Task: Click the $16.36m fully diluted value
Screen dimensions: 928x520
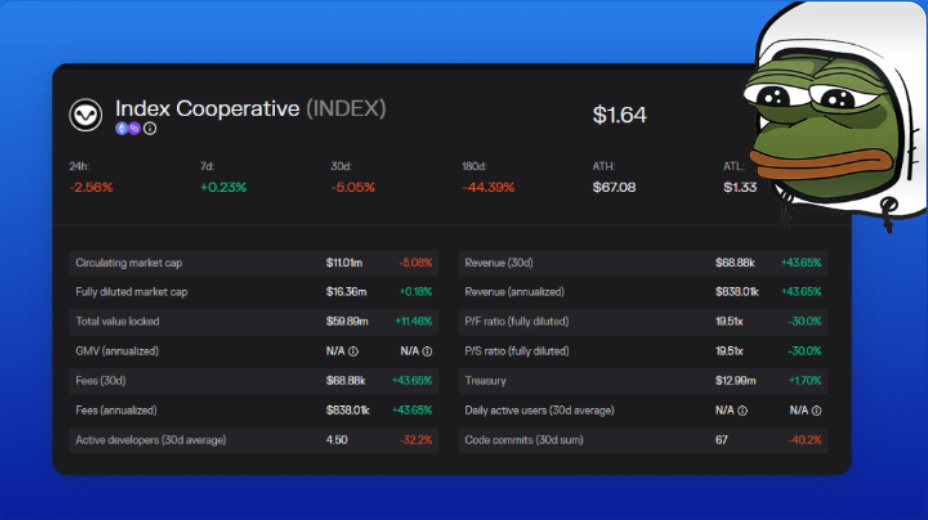Action: point(346,292)
